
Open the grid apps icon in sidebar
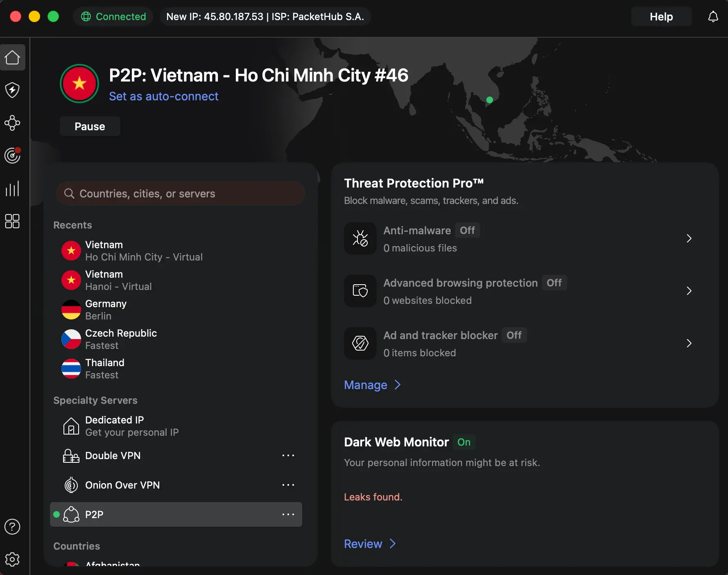click(13, 221)
